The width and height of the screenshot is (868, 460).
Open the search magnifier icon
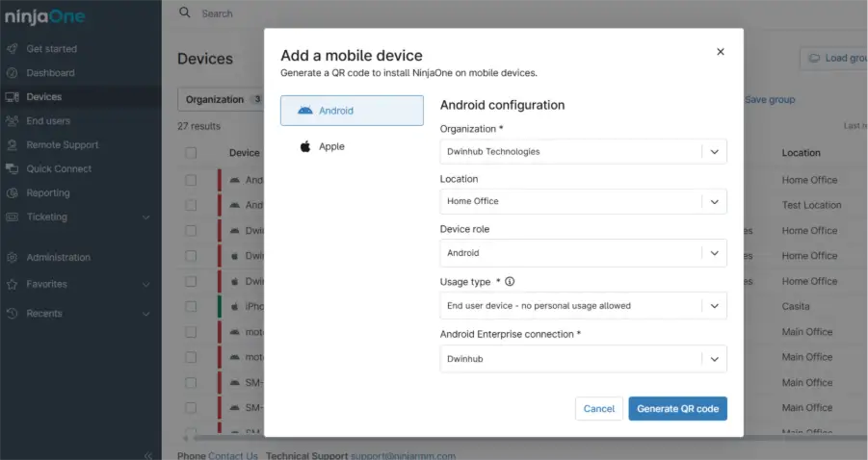coord(185,13)
